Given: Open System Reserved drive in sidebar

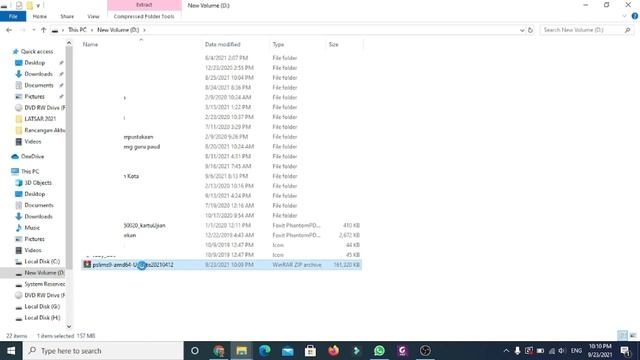Looking at the screenshot, I should (44, 284).
